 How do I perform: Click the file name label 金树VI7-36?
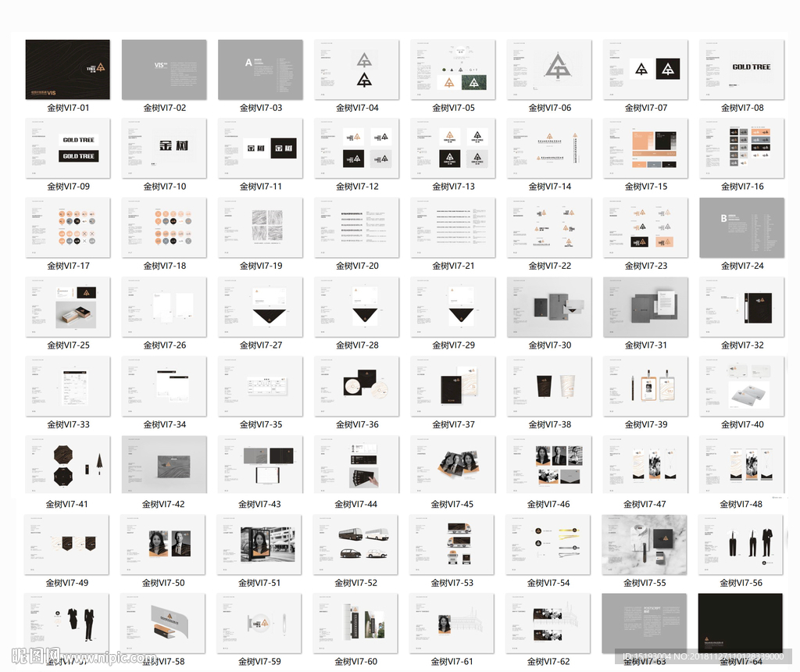[x=356, y=424]
